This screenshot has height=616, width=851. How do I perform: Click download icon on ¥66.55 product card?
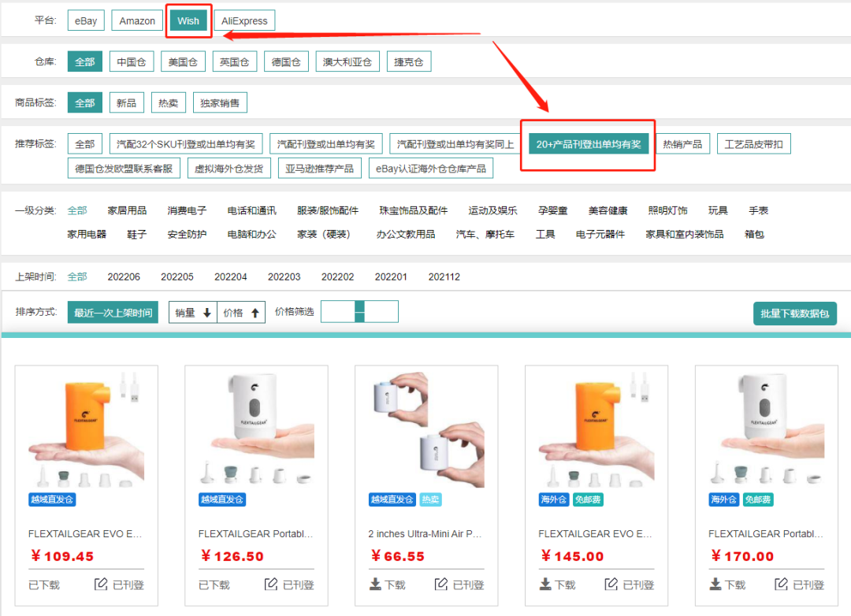pos(375,584)
